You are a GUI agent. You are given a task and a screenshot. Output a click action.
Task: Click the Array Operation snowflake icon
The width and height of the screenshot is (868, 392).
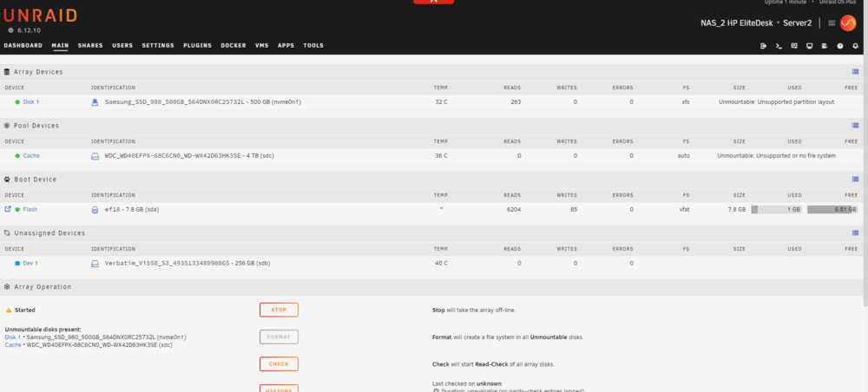[x=7, y=287]
